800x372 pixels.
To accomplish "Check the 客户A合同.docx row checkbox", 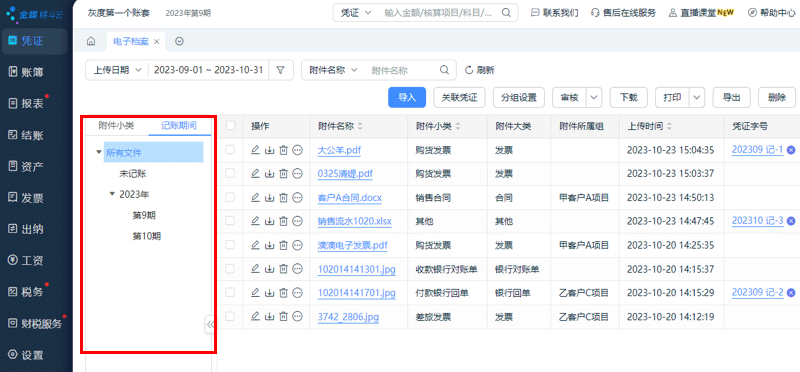I will pos(231,197).
